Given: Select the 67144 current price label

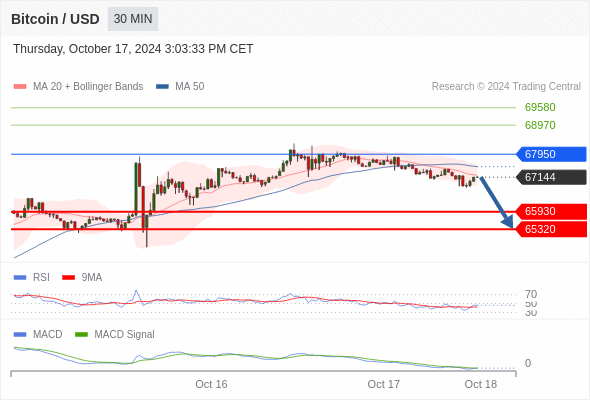Looking at the screenshot, I should [551, 177].
